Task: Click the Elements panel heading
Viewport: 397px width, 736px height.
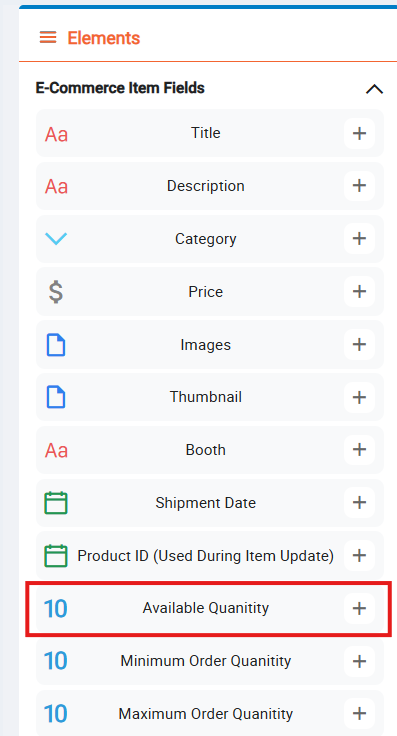Action: [104, 38]
